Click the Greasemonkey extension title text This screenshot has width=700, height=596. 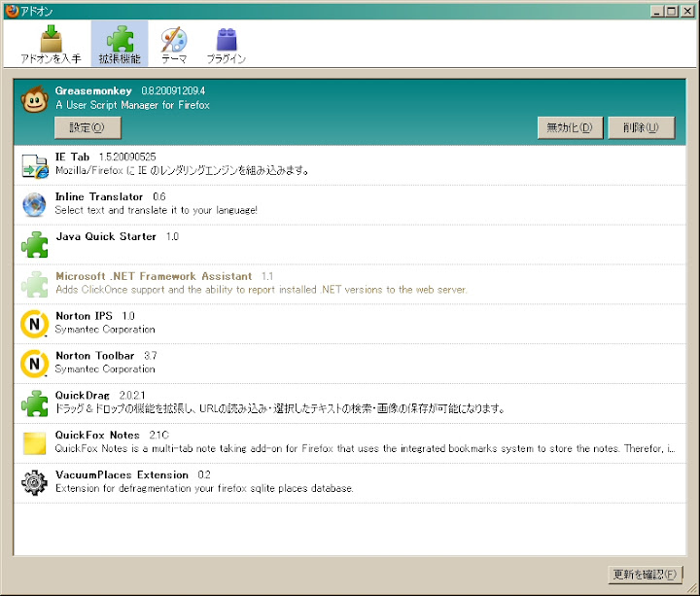click(x=93, y=91)
